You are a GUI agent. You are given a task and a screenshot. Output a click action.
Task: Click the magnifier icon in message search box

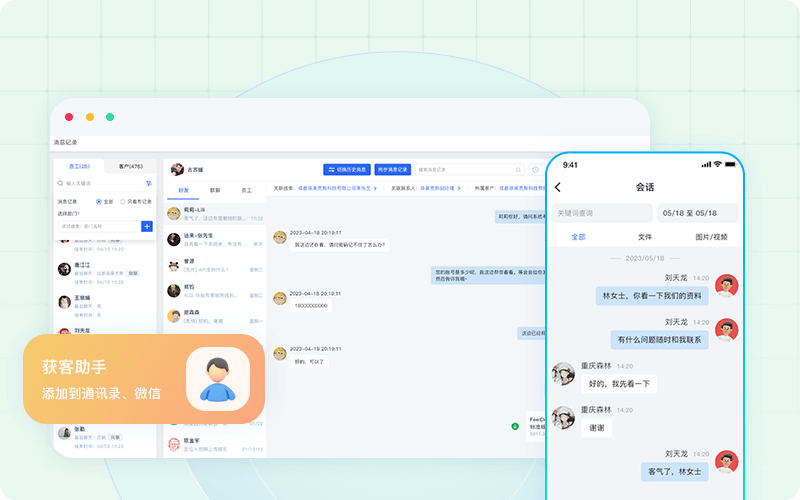(519, 170)
